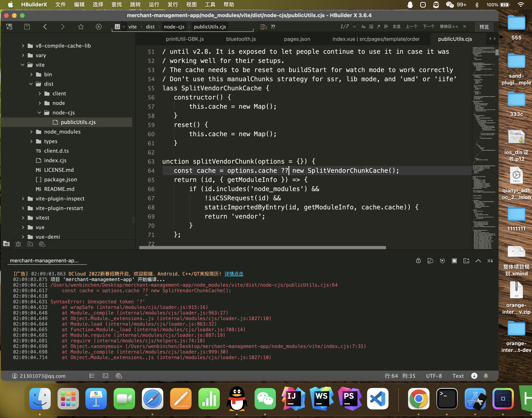Click the status bar outline list icon
The height and width of the screenshot is (418, 532).
coord(92,376)
